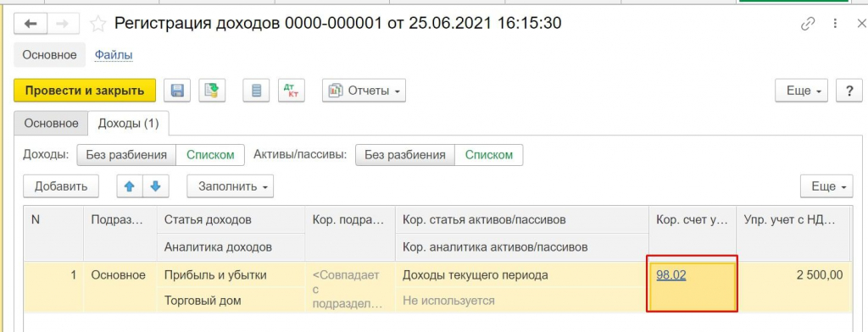This screenshot has height=332, width=868.
Task: Go forward with the right arrow button
Action: (x=63, y=23)
